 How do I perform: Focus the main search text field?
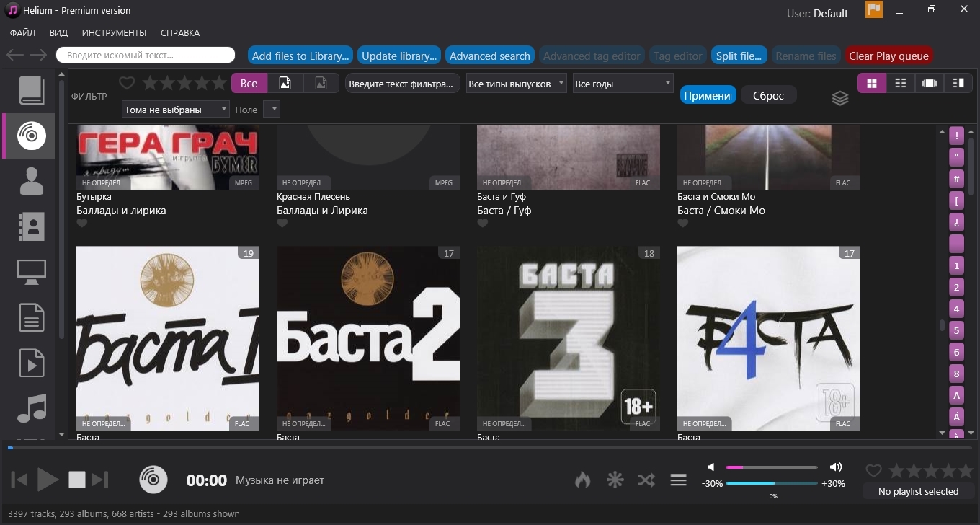point(146,55)
